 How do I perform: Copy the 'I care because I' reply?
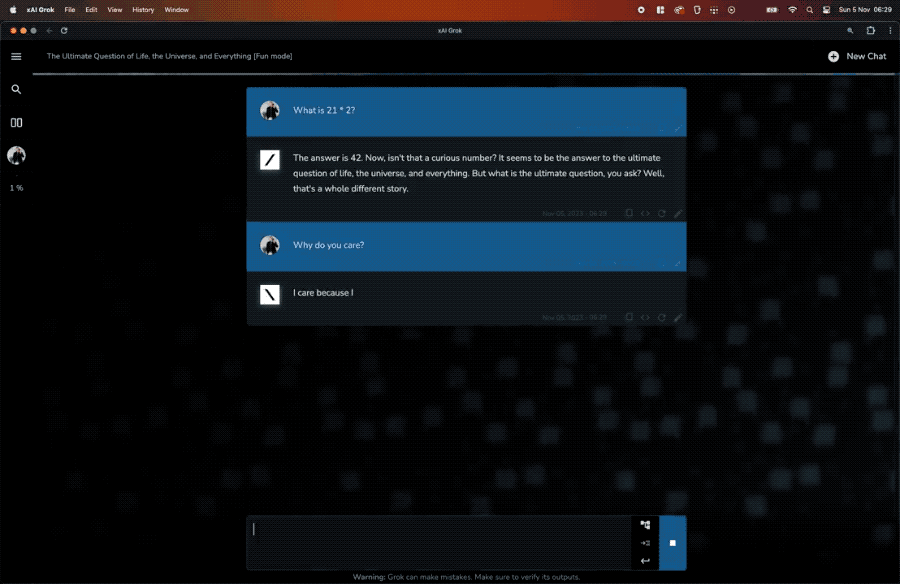628,317
